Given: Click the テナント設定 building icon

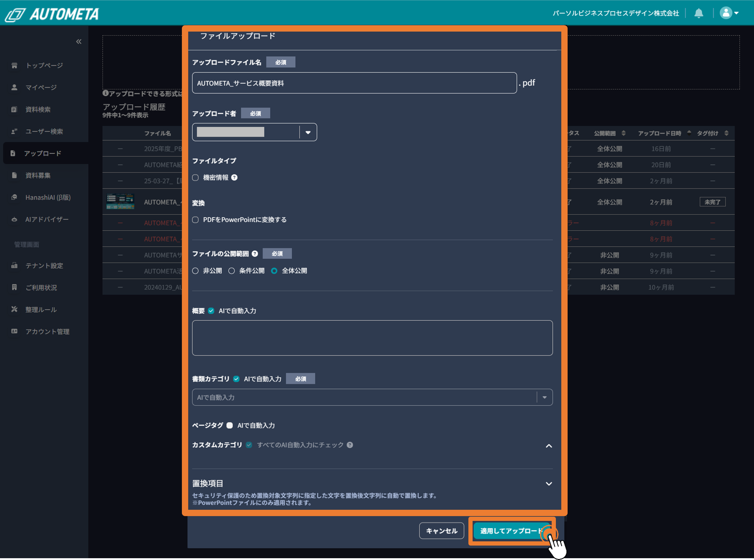Looking at the screenshot, I should tap(14, 266).
